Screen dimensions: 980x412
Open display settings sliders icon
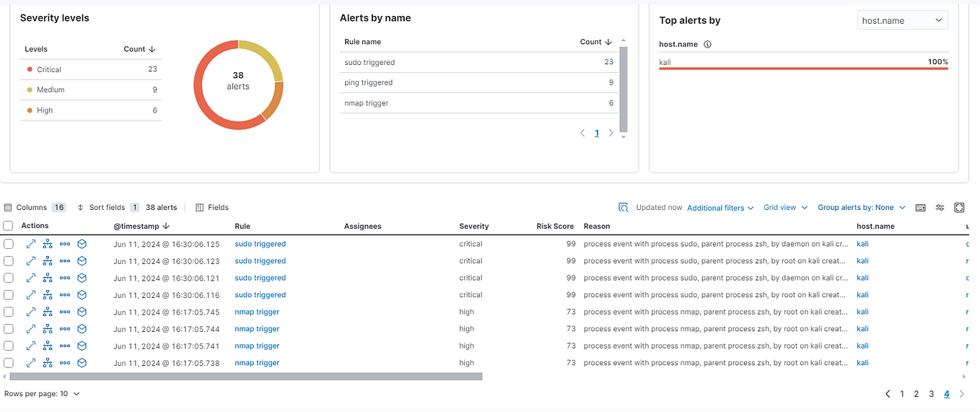pos(940,208)
